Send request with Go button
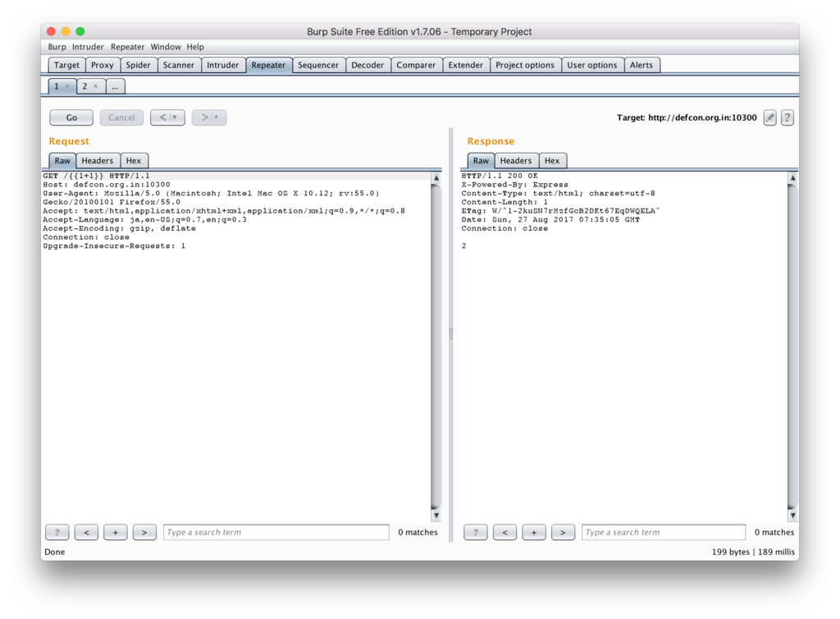 pyautogui.click(x=71, y=117)
